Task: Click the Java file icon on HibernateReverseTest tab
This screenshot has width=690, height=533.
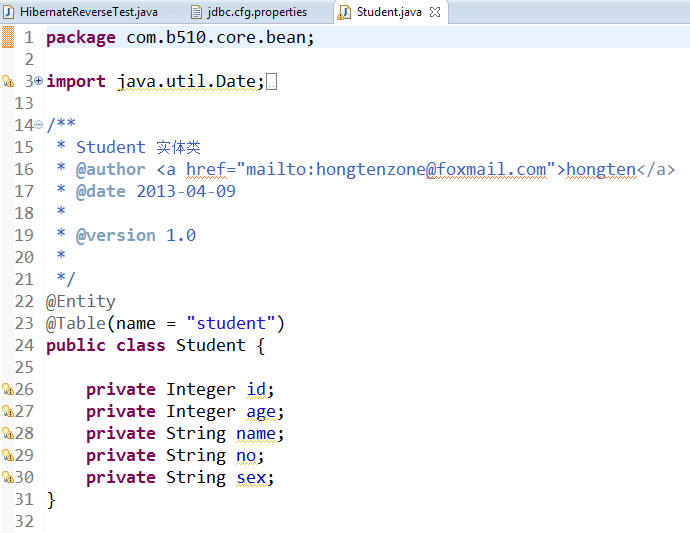Action: tap(9, 12)
